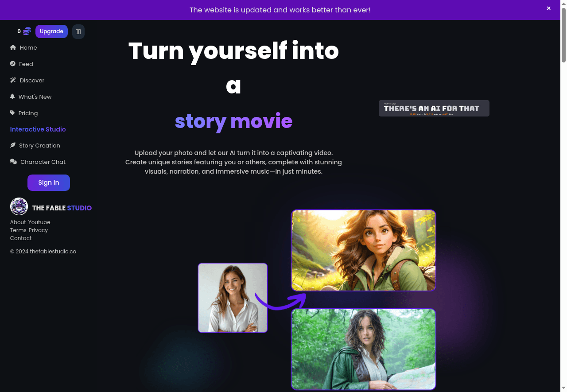Screen dimensions: 567x392
Task: Open Discover with magic wand icon
Action: click(x=13, y=80)
